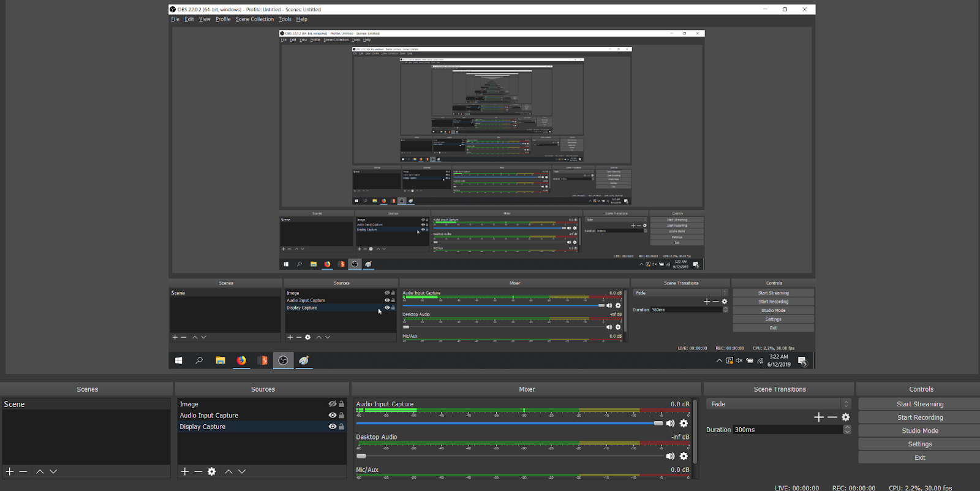Toggle lock on Audio Input Capture in bottom dock
The image size is (980, 491).
point(342,416)
